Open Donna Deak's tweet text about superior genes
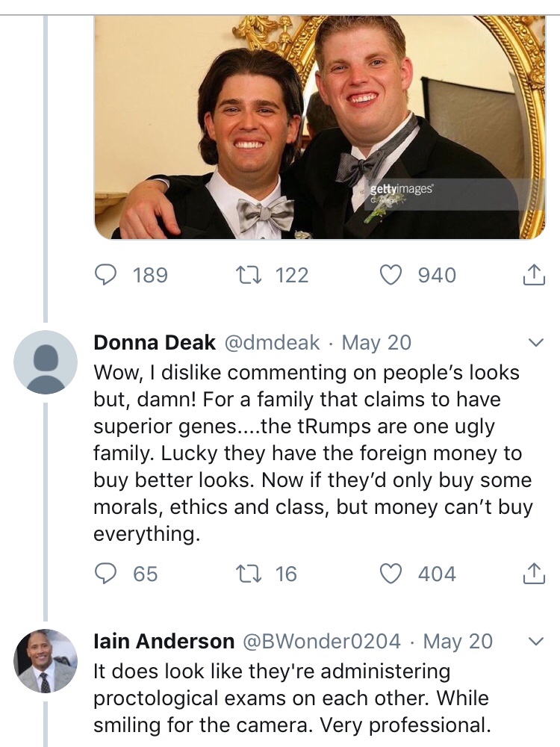This screenshot has height=747, width=560. click(314, 453)
